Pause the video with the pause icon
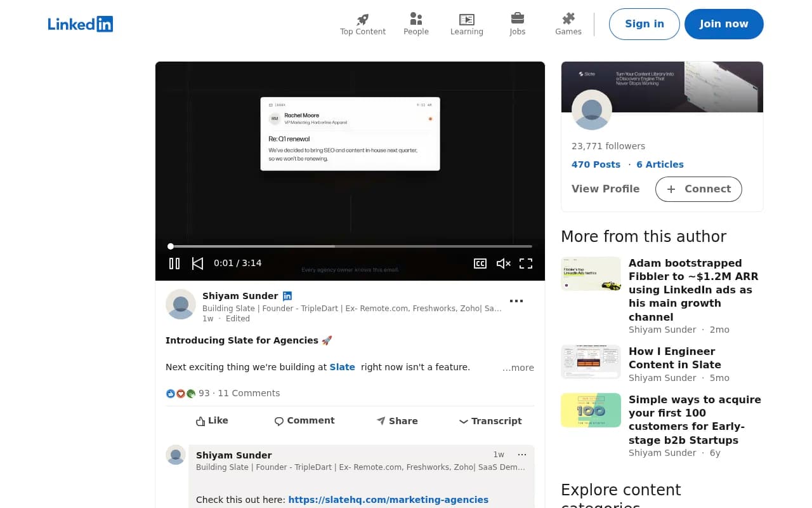The image size is (812, 508). click(x=174, y=263)
